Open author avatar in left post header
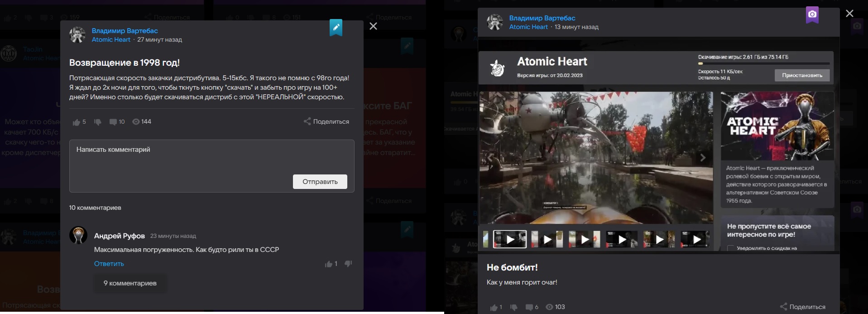The width and height of the screenshot is (868, 314). (x=77, y=35)
